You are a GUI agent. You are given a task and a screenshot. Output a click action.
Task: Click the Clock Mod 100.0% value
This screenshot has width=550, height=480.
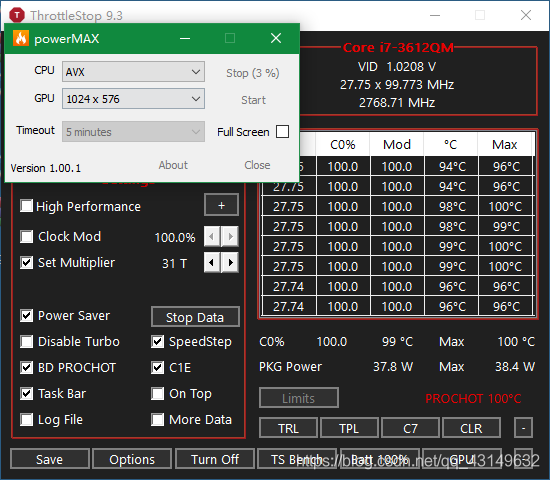coord(175,238)
